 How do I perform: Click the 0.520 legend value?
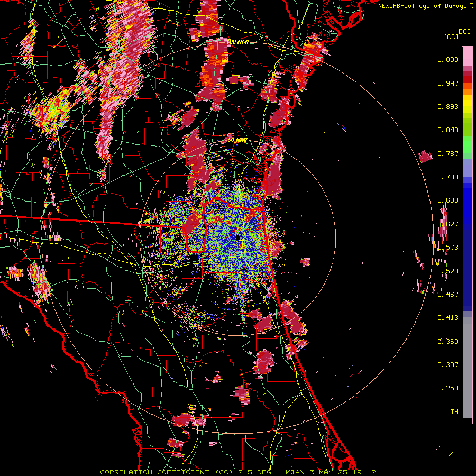pos(448,271)
